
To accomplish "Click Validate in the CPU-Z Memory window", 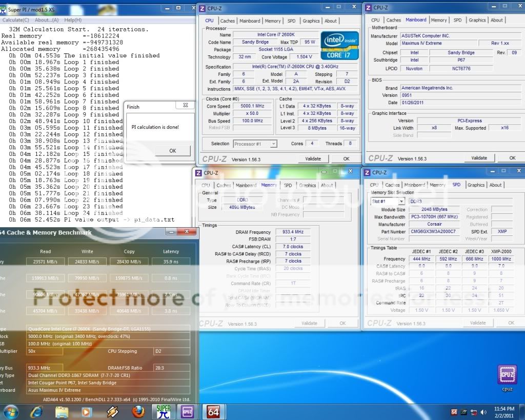I will pyautogui.click(x=309, y=323).
